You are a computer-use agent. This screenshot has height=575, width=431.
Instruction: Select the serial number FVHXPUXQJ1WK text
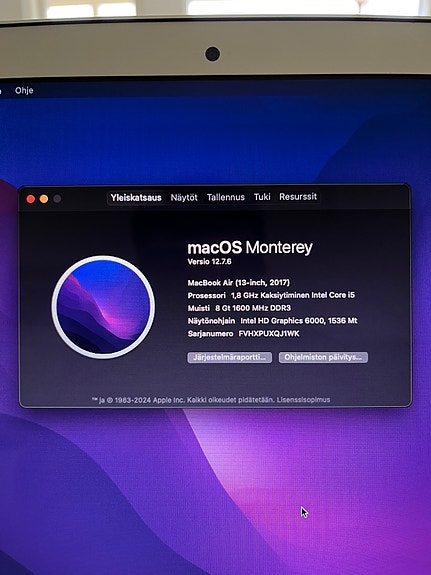click(269, 333)
